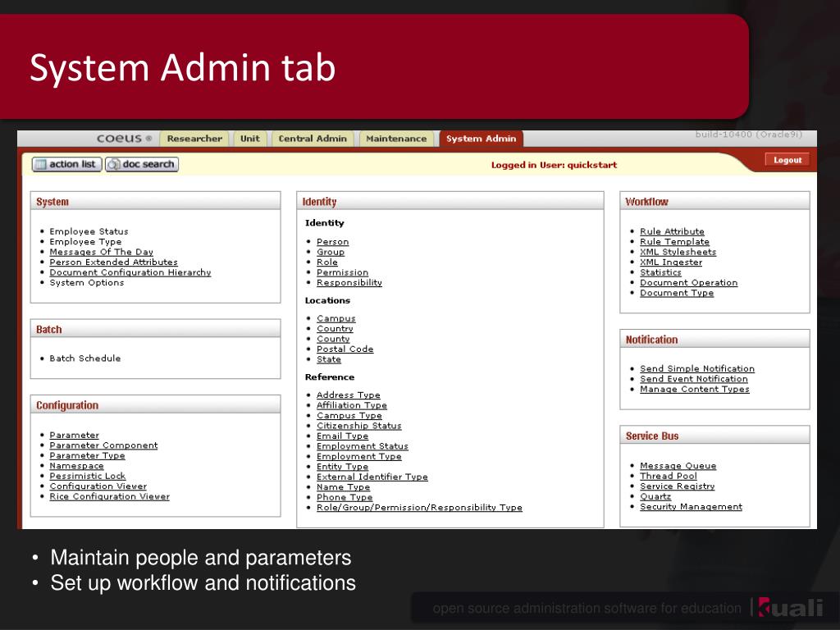Open the Entity Type link
Viewport: 840px width, 630px height.
pyautogui.click(x=342, y=466)
